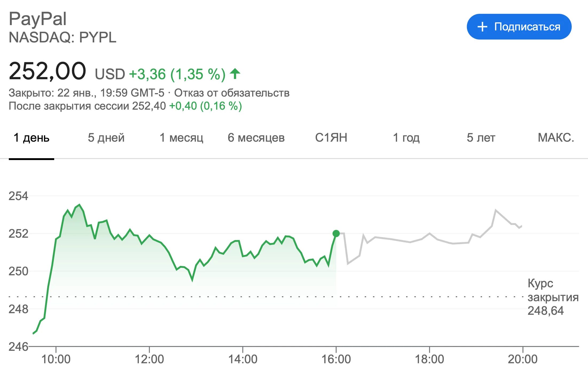The width and height of the screenshot is (588, 374).
Task: Click the gray after-hours peak near 19:30
Action: pyautogui.click(x=496, y=210)
